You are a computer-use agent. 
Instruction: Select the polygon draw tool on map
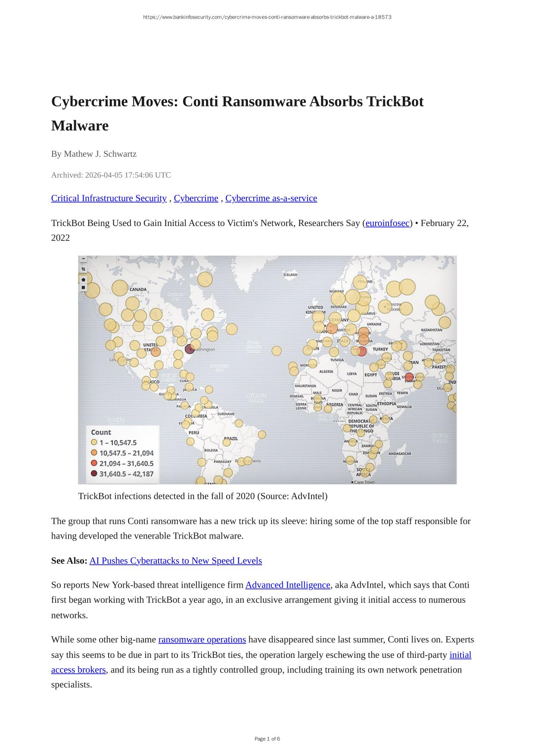83,279
